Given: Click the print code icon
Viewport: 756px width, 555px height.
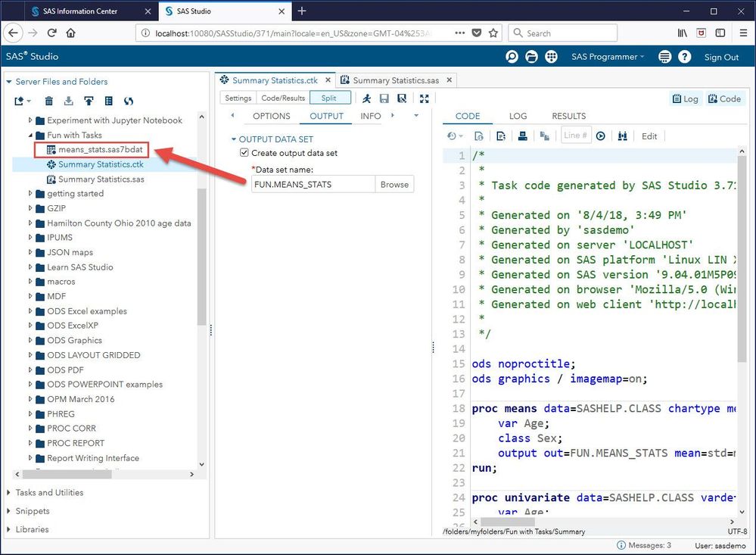Looking at the screenshot, I should [x=522, y=136].
